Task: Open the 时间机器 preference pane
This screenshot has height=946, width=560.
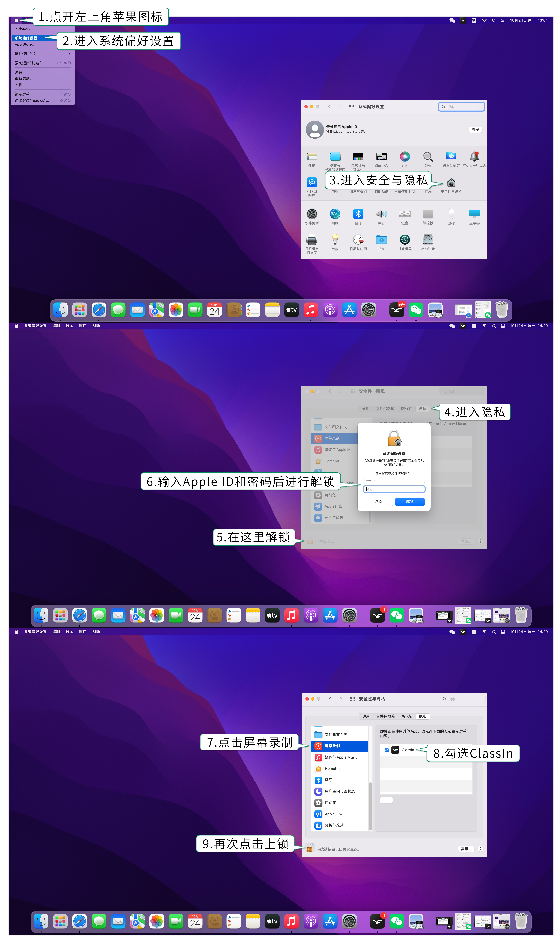Action: click(x=405, y=242)
